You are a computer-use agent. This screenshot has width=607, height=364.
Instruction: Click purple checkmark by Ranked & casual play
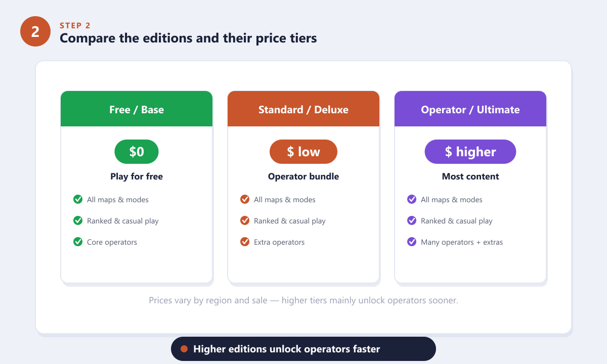(x=412, y=220)
